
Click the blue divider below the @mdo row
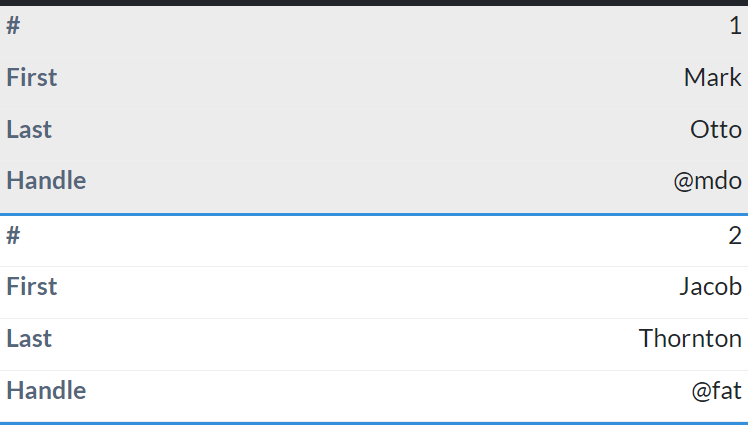click(374, 214)
